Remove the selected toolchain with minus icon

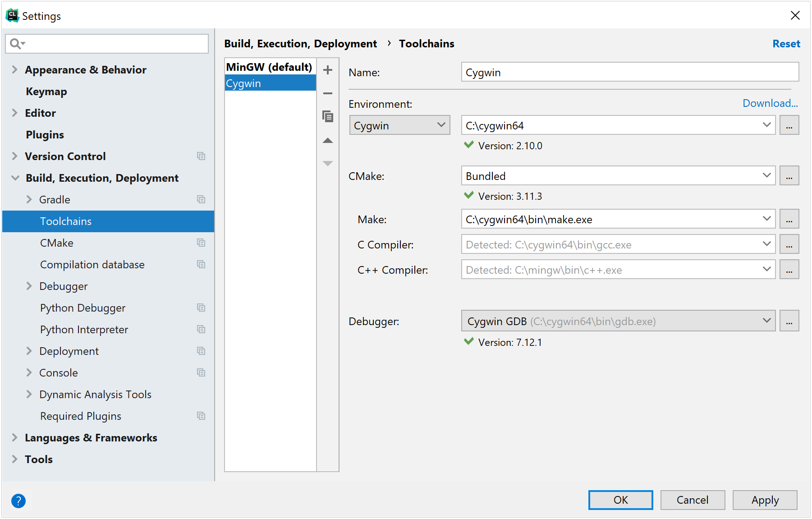(328, 93)
